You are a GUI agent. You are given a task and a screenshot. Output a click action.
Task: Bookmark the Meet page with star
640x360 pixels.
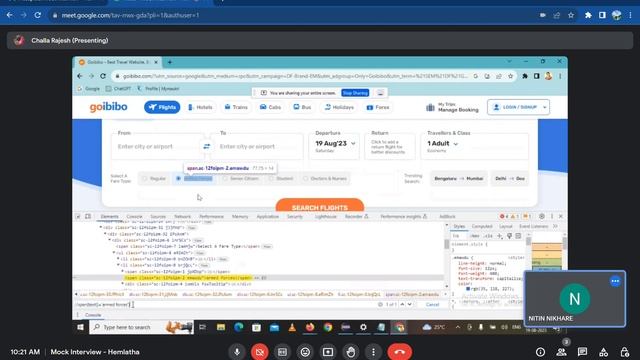[571, 15]
